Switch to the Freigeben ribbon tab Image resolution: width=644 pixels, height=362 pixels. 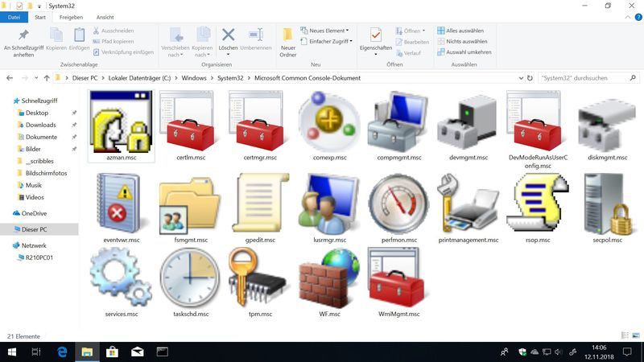71,17
